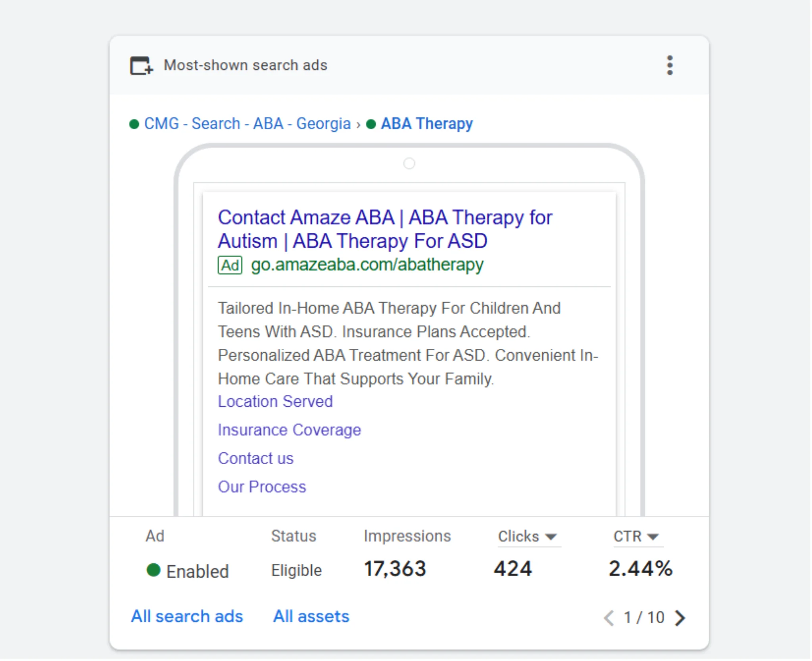Click the 2.44% CTR value
This screenshot has height=661, width=812.
point(641,569)
